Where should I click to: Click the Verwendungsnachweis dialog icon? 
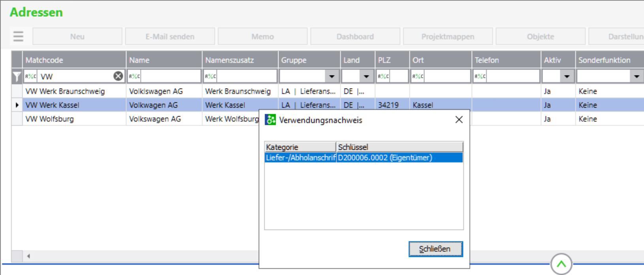click(x=270, y=120)
